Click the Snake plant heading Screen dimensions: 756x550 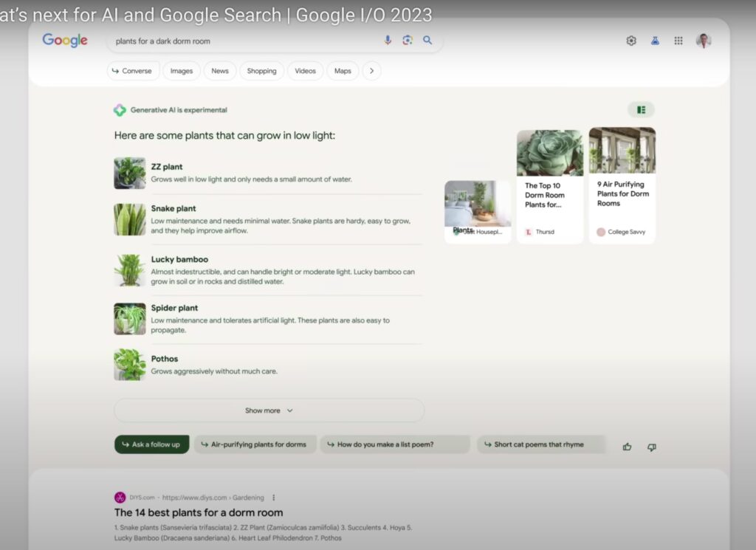[x=173, y=208]
